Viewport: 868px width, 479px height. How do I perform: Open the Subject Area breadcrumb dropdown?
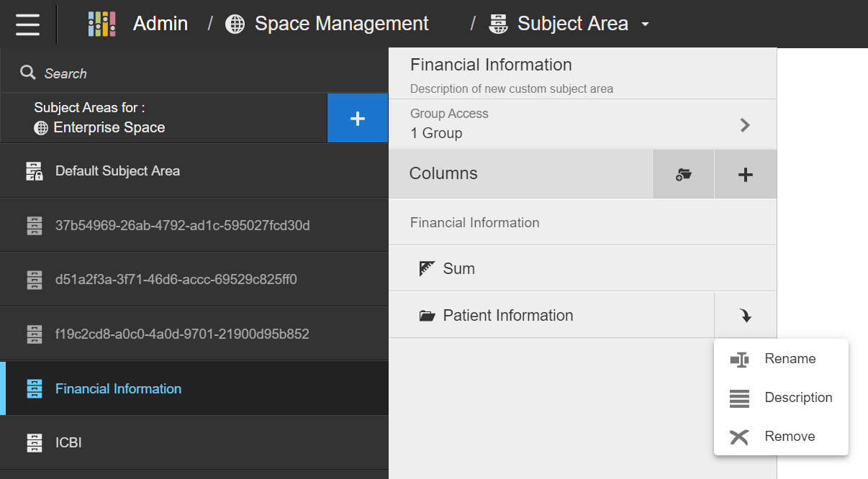click(645, 24)
